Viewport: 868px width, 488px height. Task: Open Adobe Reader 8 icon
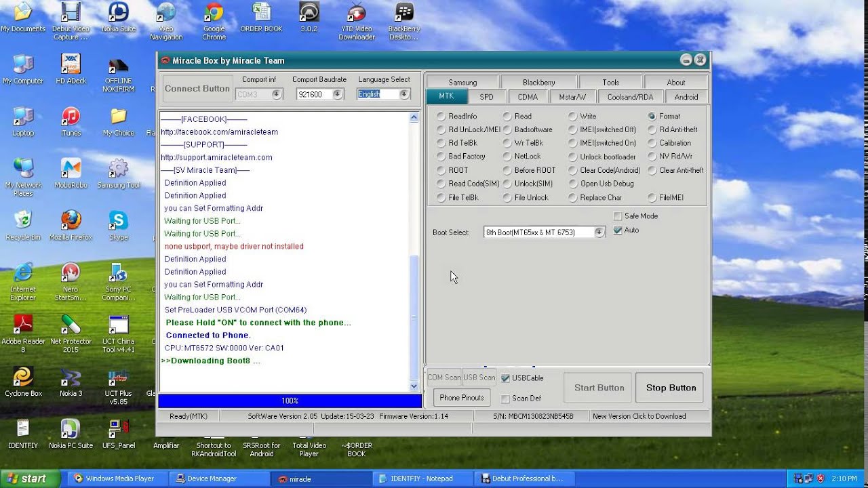pos(23,334)
